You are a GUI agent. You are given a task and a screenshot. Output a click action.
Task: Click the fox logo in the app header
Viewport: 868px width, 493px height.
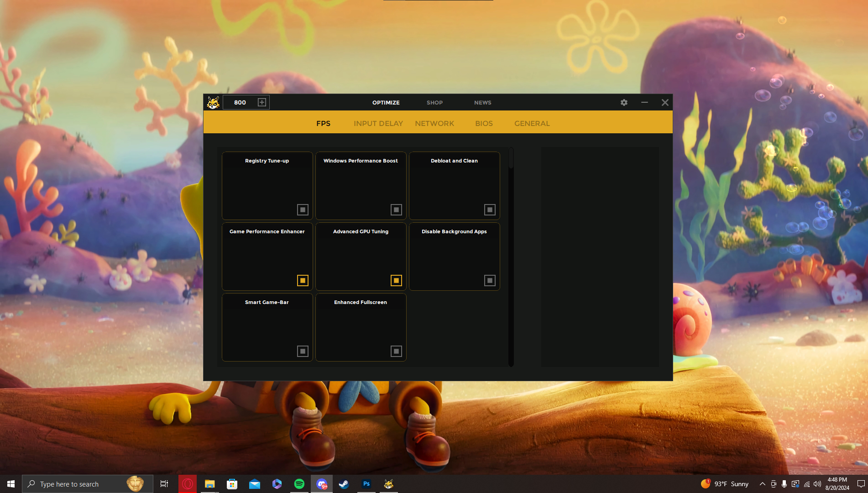[213, 102]
